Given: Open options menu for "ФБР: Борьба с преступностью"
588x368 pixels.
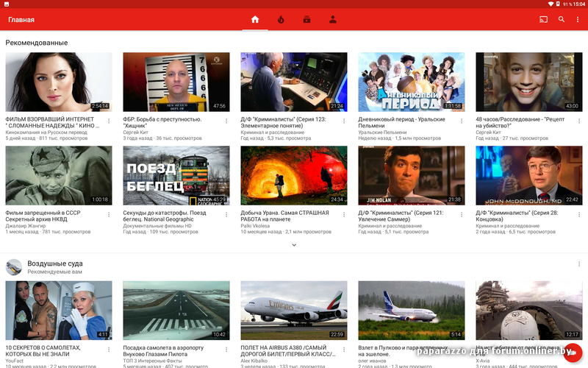Looking at the screenshot, I should (226, 121).
